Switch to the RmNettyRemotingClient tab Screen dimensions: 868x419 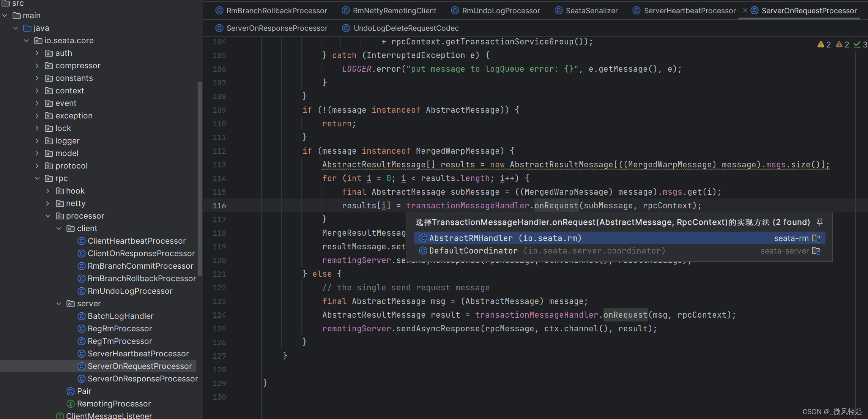tap(389, 11)
